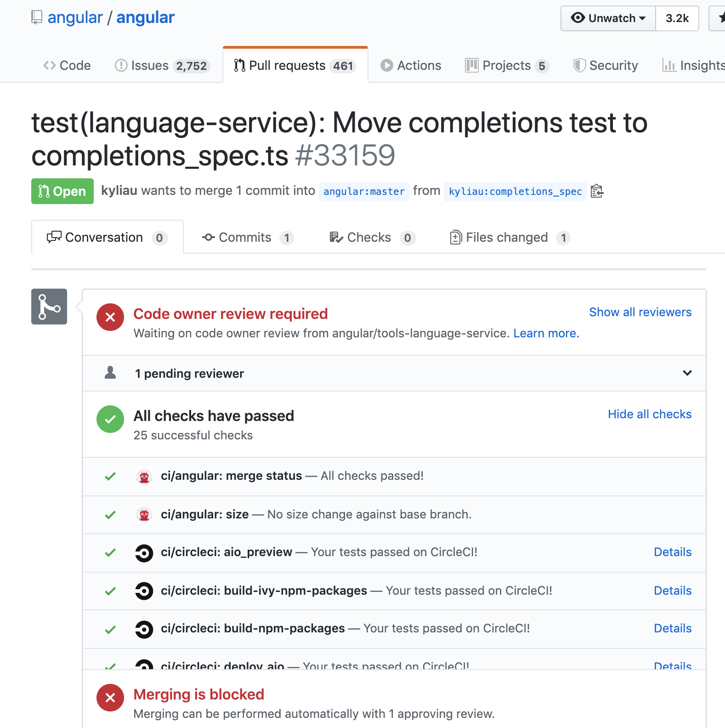The image size is (725, 728).
Task: Click Hide all checks link
Action: pyautogui.click(x=650, y=414)
